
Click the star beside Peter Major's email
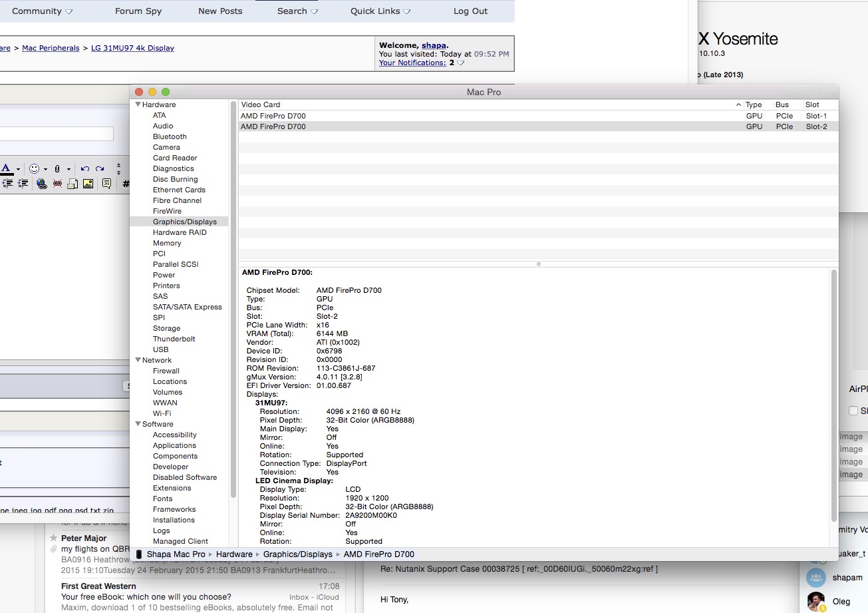pos(53,538)
